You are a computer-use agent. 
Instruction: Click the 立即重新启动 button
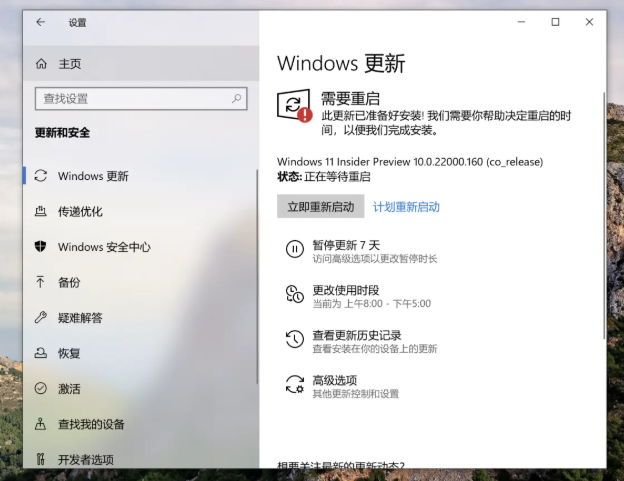[x=320, y=206]
